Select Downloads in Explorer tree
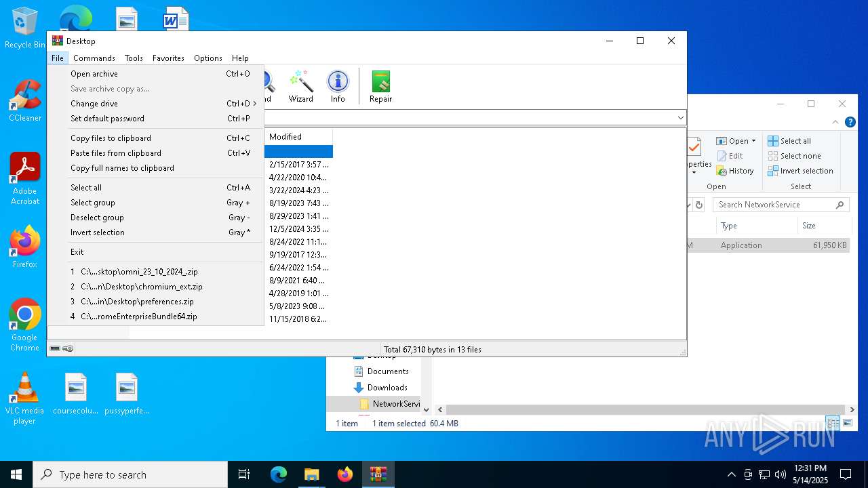The width and height of the screenshot is (868, 488). pyautogui.click(x=387, y=388)
